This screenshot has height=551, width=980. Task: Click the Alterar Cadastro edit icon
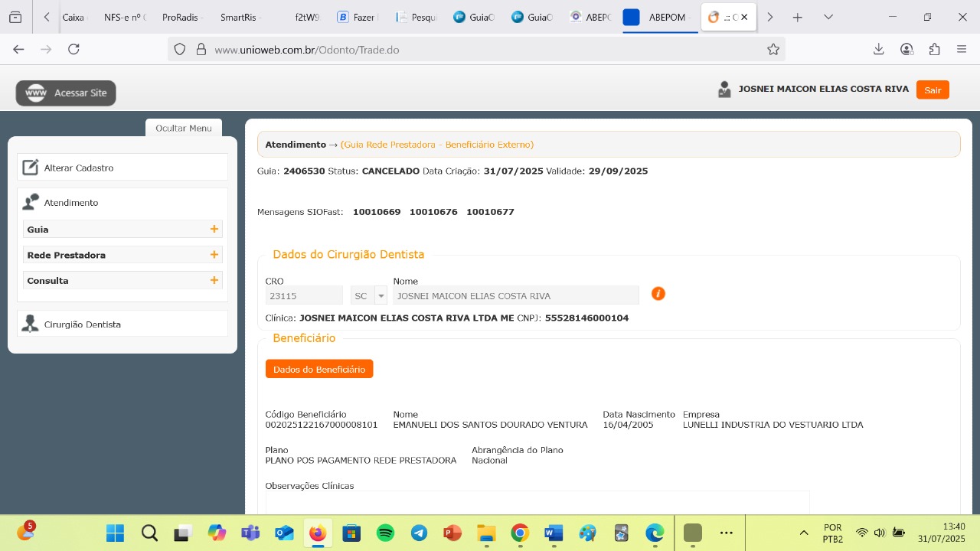(x=30, y=168)
